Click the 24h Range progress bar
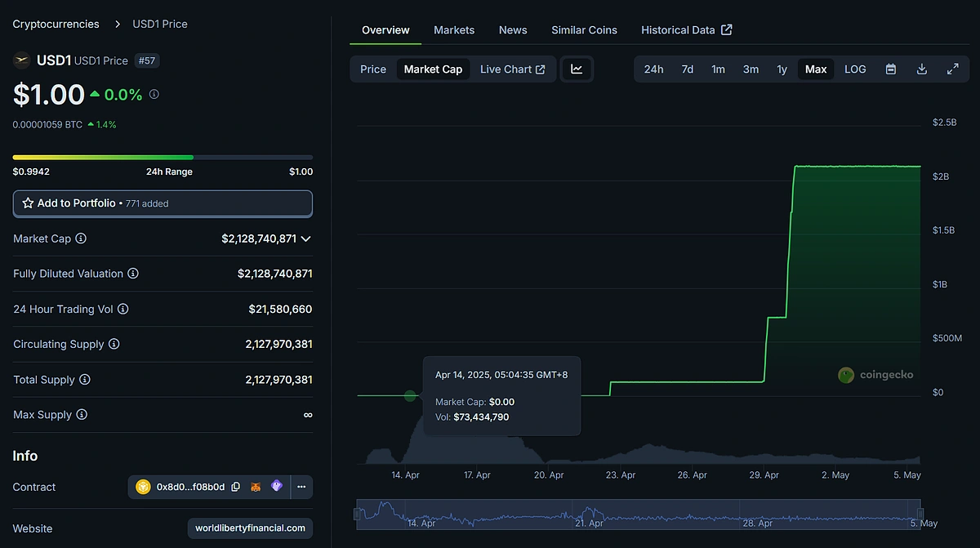Screen dimensions: 980x548 pos(163,157)
